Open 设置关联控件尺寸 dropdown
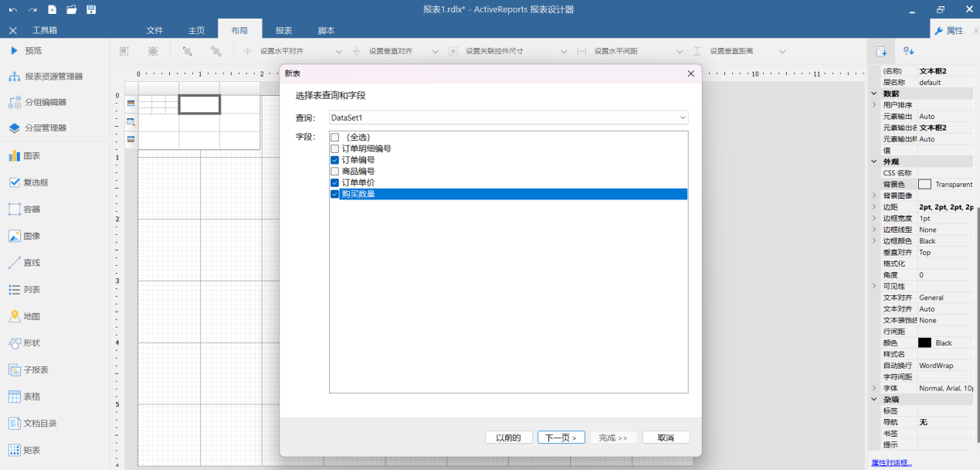The image size is (980, 470). point(565,52)
